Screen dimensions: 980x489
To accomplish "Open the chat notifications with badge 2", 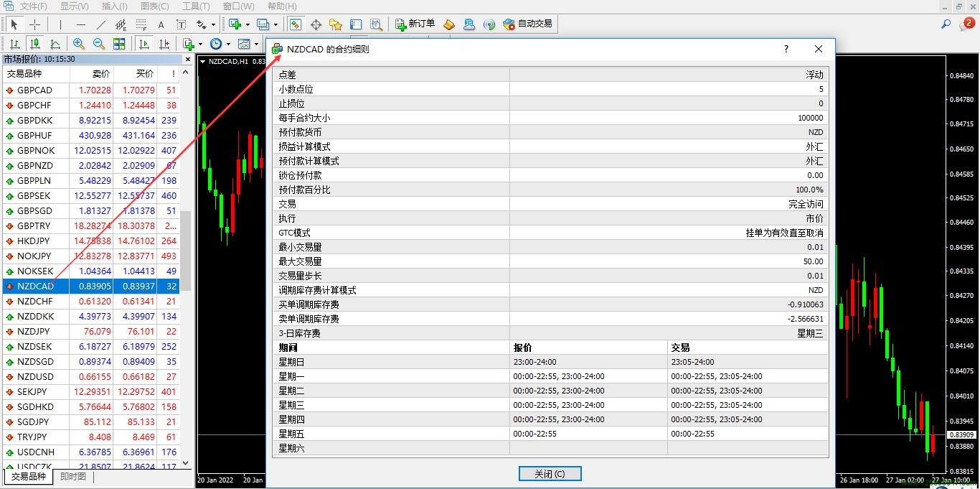I will (x=966, y=24).
